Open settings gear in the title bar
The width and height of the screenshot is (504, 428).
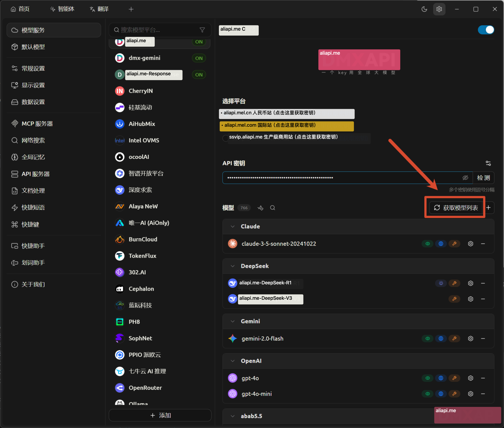click(x=439, y=9)
